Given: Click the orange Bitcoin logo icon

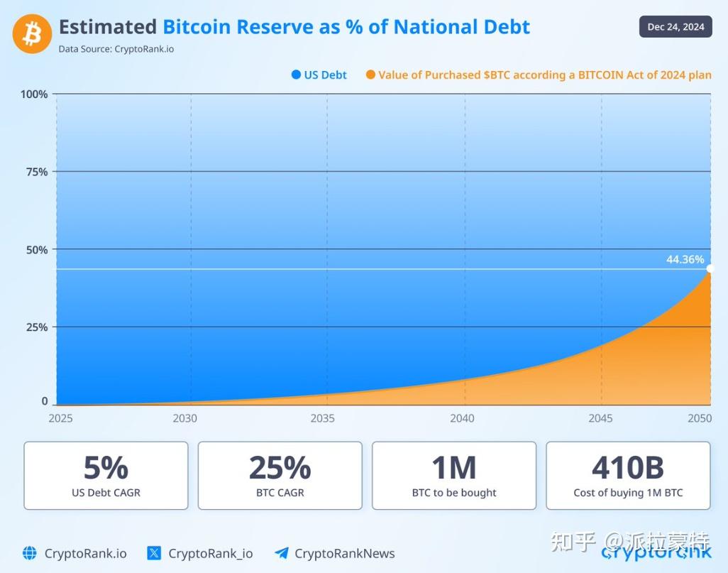Looking at the screenshot, I should point(32,33).
